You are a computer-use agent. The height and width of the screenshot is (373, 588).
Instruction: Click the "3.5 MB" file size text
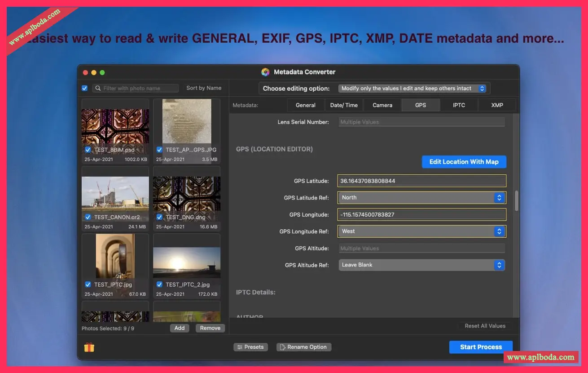click(x=210, y=160)
